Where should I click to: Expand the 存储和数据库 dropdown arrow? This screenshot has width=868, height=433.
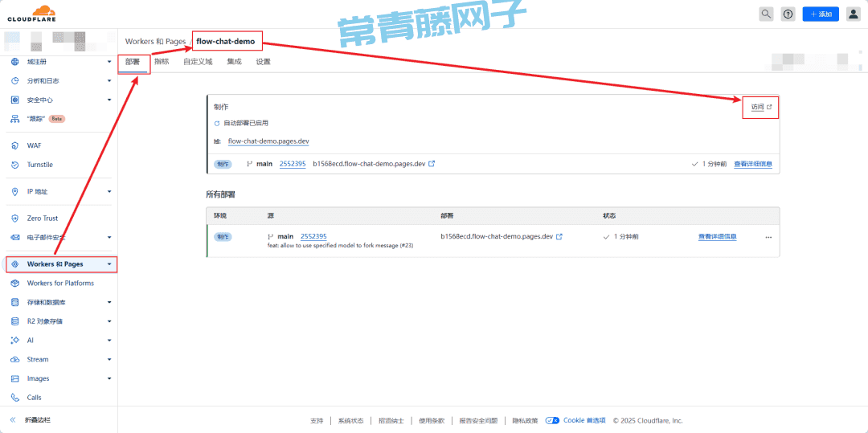point(109,303)
